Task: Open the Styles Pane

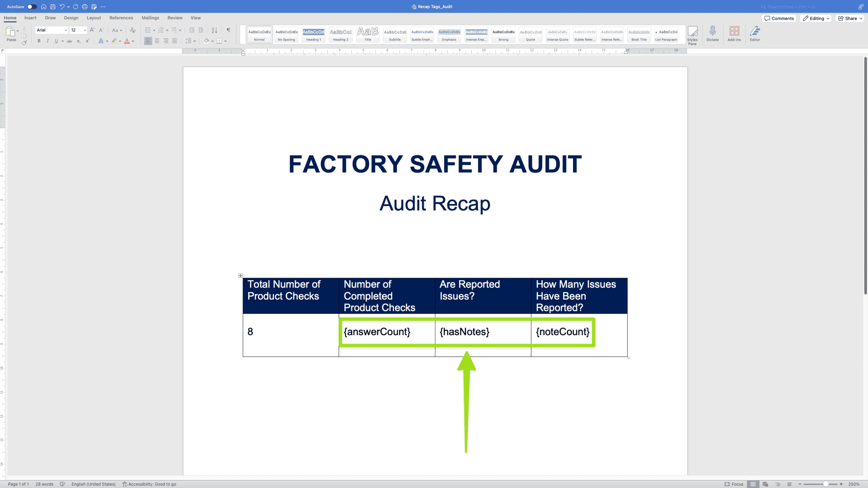Action: (692, 35)
